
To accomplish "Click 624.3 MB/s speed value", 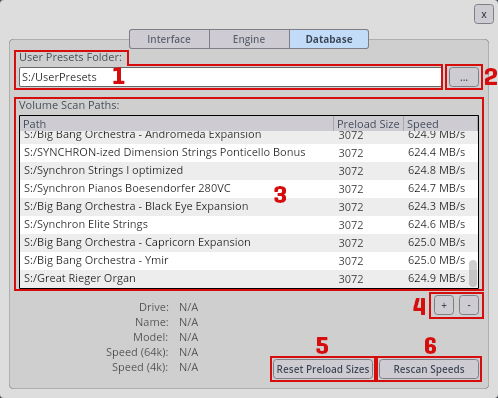I will click(x=436, y=206).
